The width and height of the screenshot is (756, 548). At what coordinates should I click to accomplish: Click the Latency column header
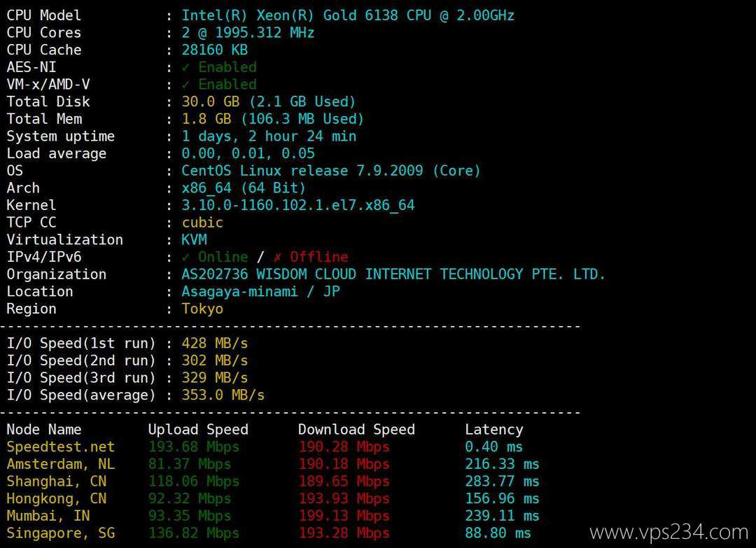coord(493,430)
